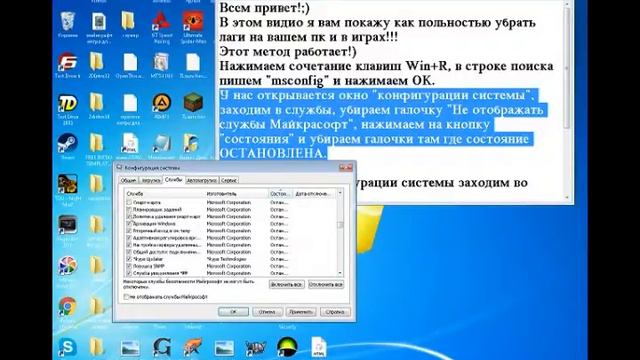Select the Службы tab
The height and width of the screenshot is (360, 640).
pos(173,179)
